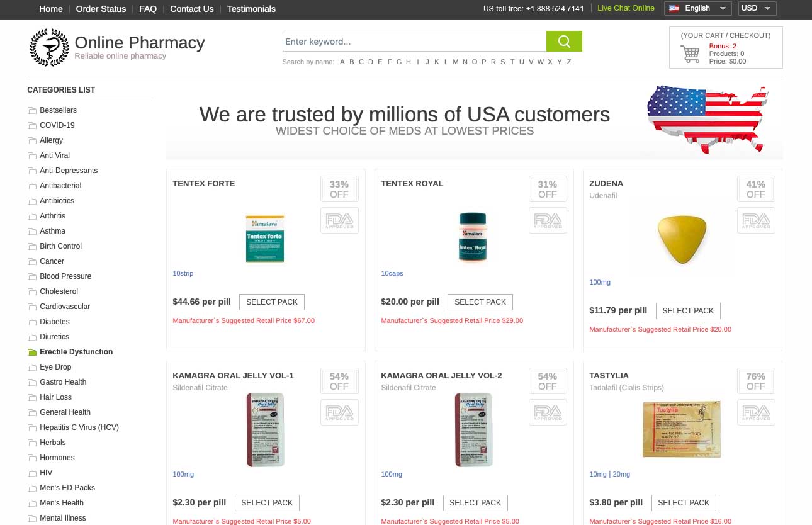Go to the Testimonials page
This screenshot has height=525, width=812.
click(251, 9)
